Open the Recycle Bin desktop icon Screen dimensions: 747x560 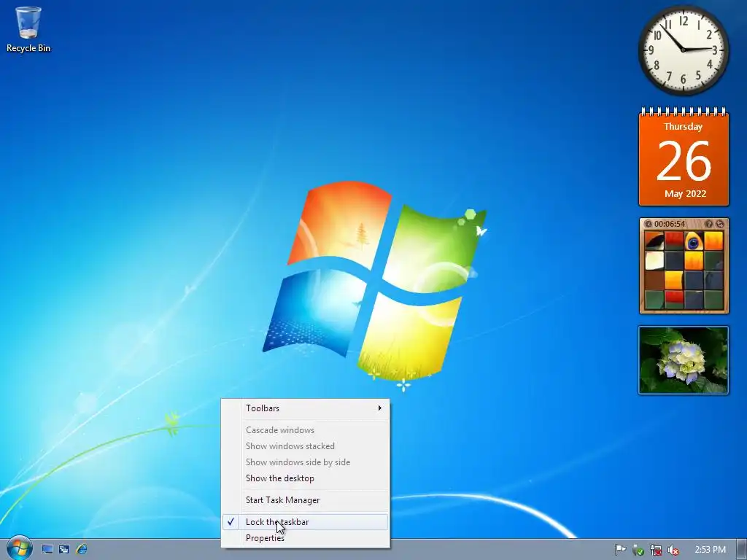[x=28, y=29]
